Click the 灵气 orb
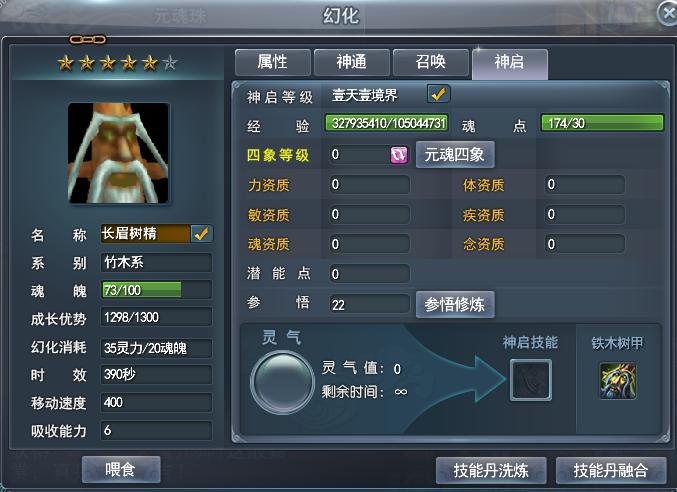 coord(283,382)
